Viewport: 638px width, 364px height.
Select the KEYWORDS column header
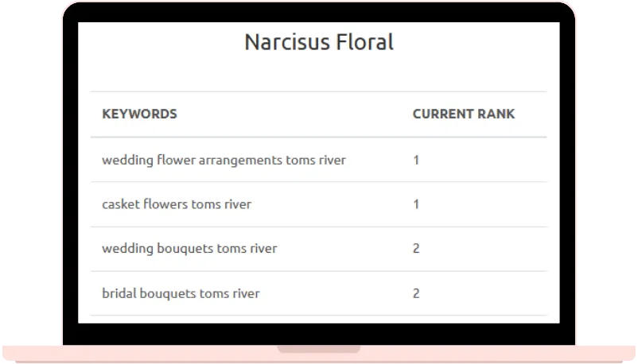click(139, 114)
